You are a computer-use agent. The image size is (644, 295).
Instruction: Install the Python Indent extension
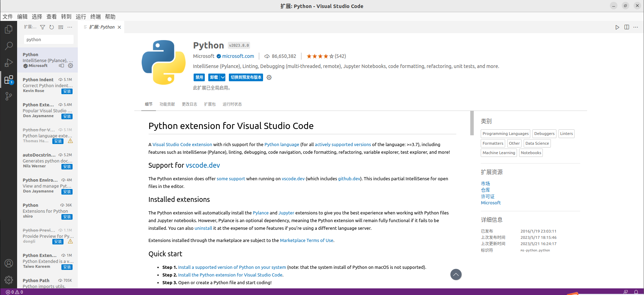[x=67, y=91]
